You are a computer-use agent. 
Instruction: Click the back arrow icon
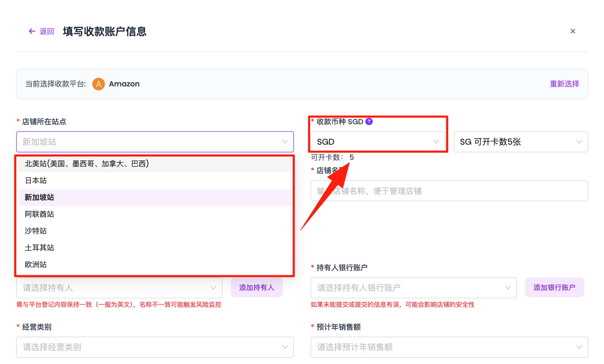click(x=32, y=31)
